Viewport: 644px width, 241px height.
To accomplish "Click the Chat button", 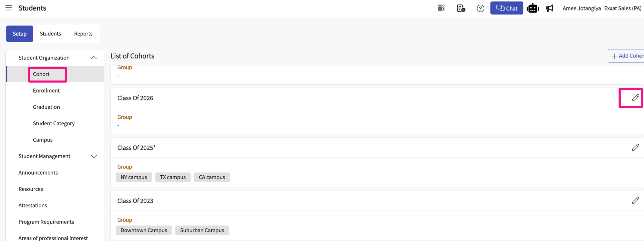I will coord(506,8).
